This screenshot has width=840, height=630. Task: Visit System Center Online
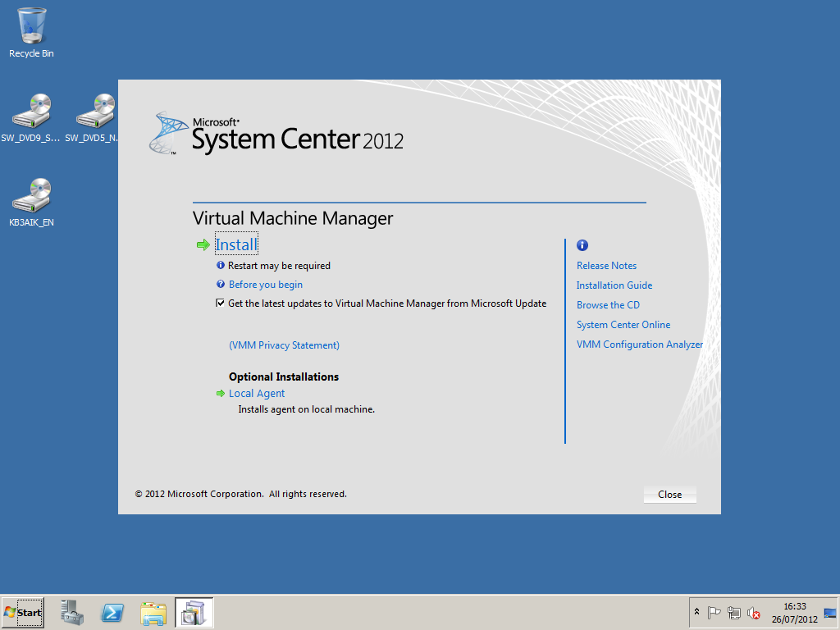623,325
